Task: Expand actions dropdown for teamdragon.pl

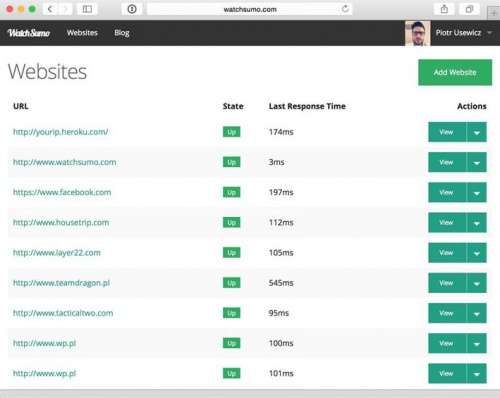Action: pos(477,283)
